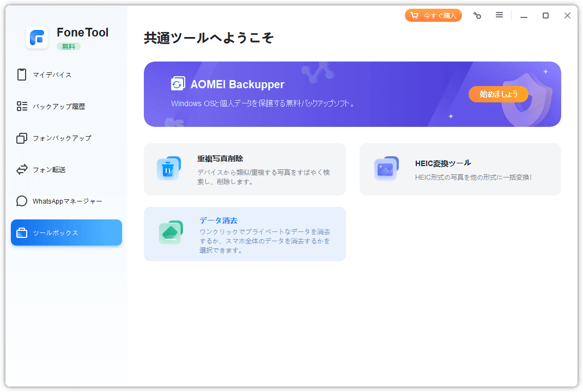
Task: Click the My Device phone icon
Action: click(x=22, y=75)
